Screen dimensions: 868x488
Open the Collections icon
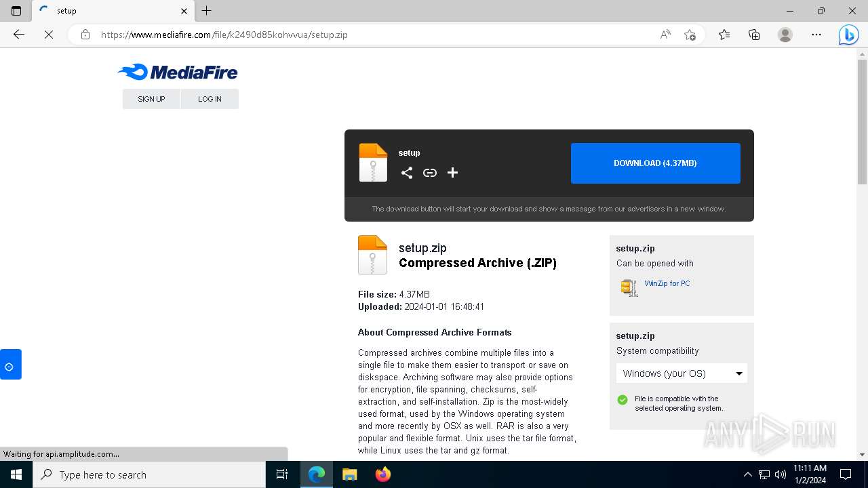click(754, 35)
